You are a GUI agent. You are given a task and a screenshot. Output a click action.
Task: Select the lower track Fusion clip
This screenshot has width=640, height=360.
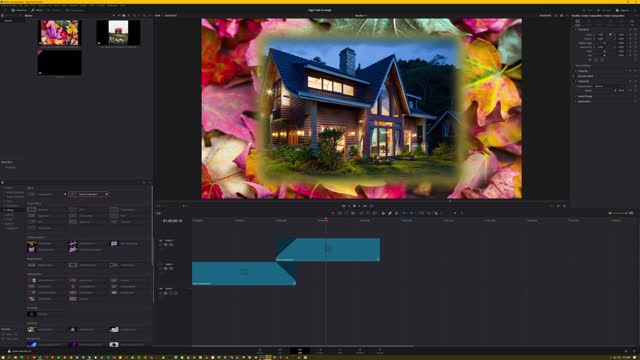point(244,273)
